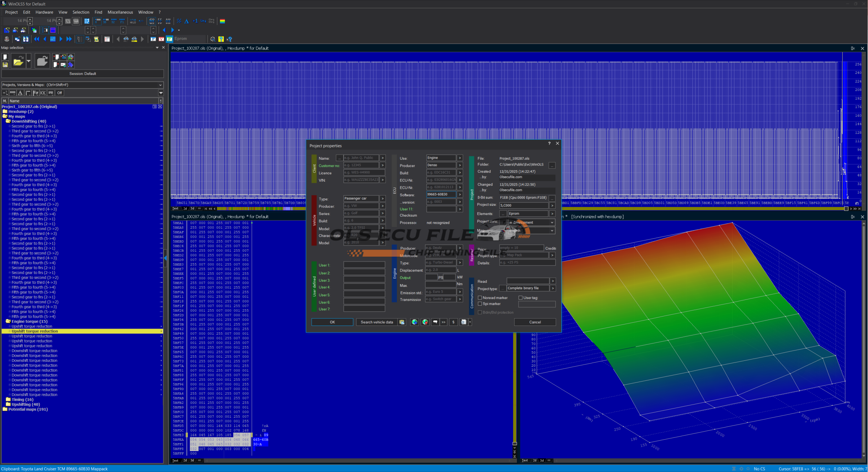Screen dimensions: 868x472
Task: Open Projects, Versions & Maps dropdown
Action: [160, 85]
